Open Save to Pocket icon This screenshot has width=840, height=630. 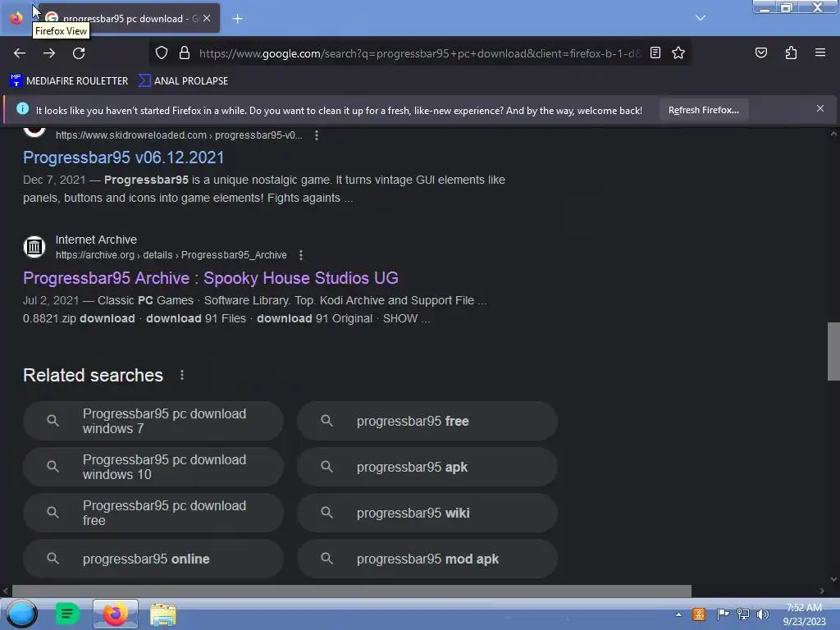(x=760, y=52)
